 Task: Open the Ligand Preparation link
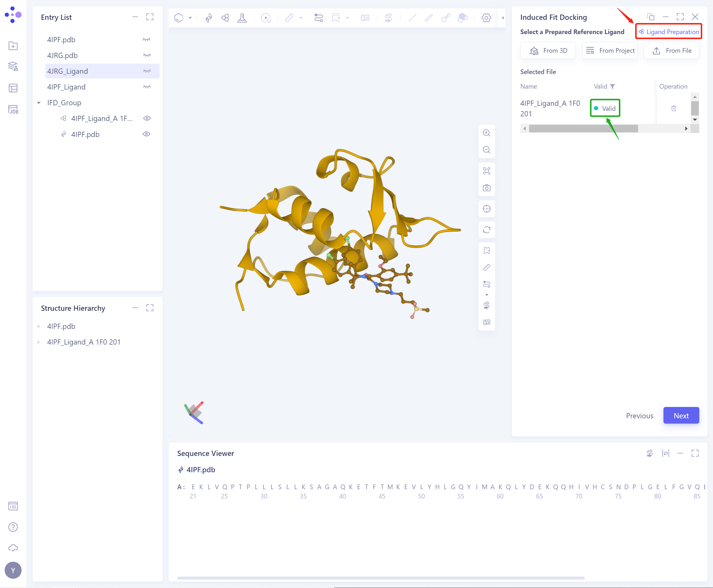point(669,32)
